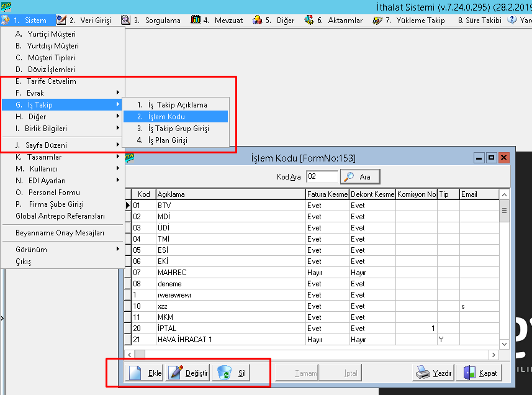Select 1. İş Takip Açıklama
532x395 pixels.
point(176,105)
